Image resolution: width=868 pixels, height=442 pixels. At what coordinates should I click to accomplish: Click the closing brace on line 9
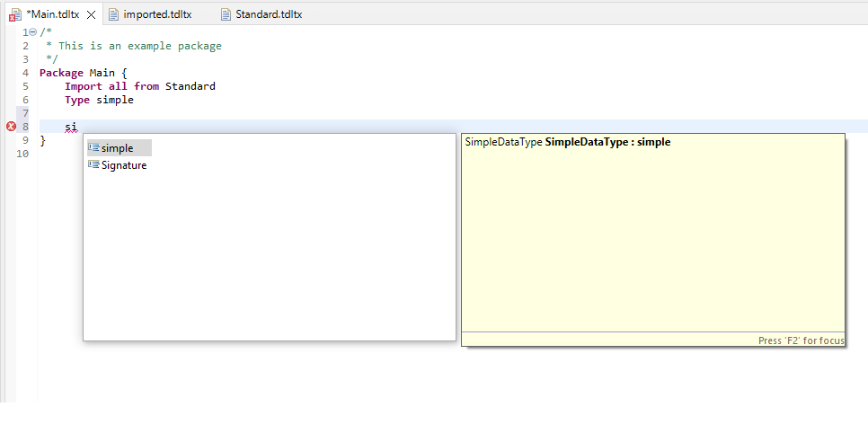[x=42, y=140]
